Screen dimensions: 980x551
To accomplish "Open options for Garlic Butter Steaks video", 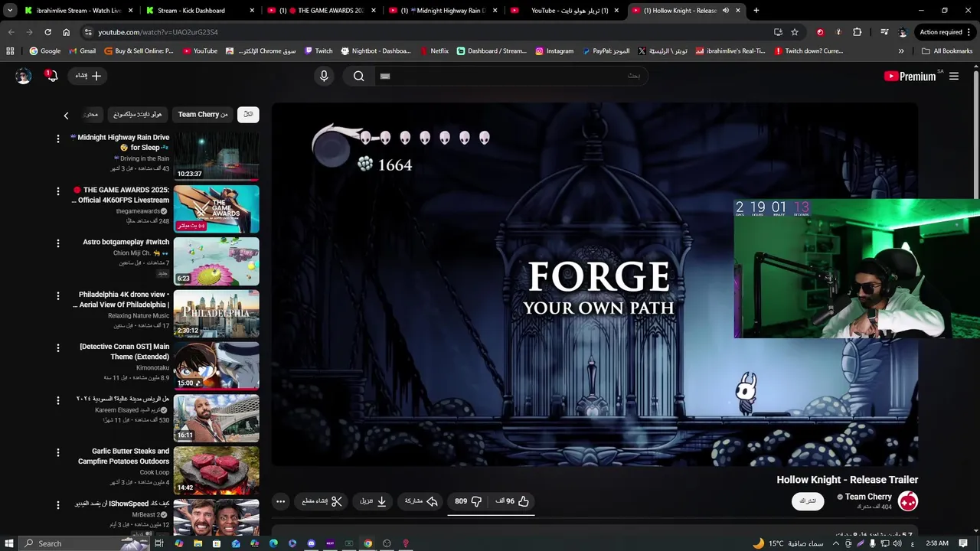I will point(57,452).
